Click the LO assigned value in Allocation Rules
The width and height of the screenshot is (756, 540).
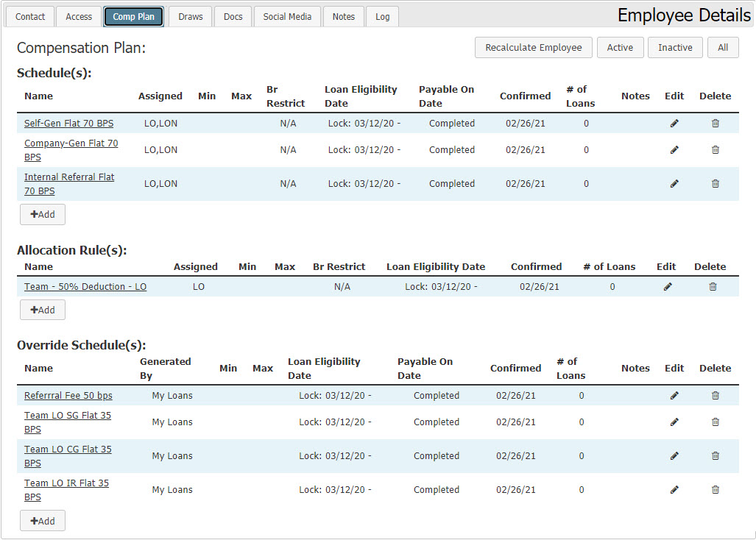tap(199, 287)
